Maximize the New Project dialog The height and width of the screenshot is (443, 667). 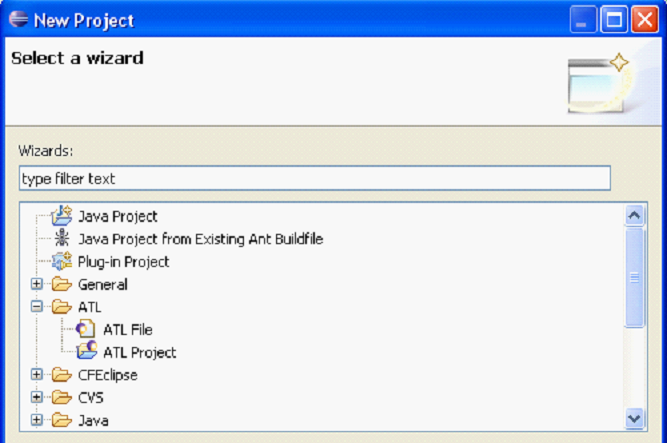[614, 19]
